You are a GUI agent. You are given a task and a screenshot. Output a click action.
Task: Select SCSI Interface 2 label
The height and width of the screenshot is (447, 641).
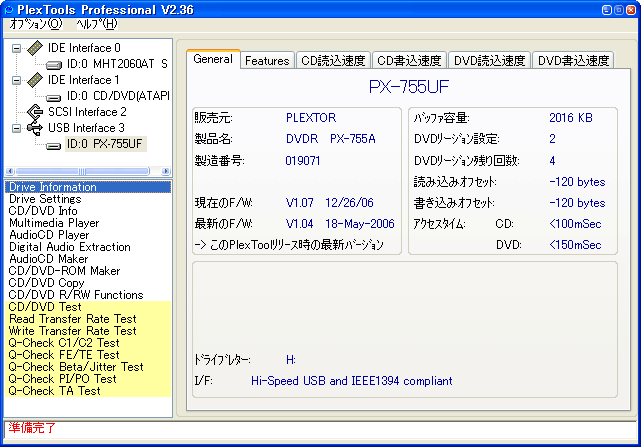click(87, 112)
